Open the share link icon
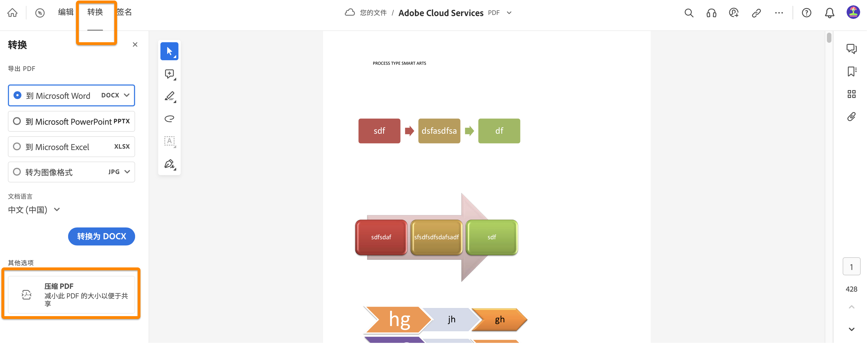 756,12
